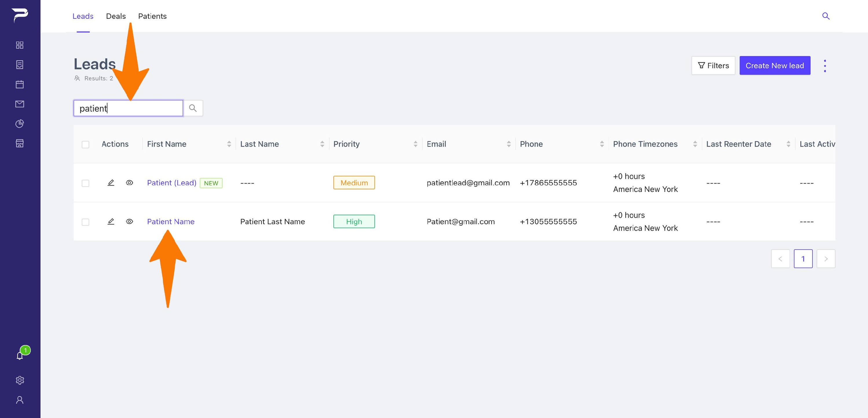Switch to the Deals tab

tap(116, 16)
